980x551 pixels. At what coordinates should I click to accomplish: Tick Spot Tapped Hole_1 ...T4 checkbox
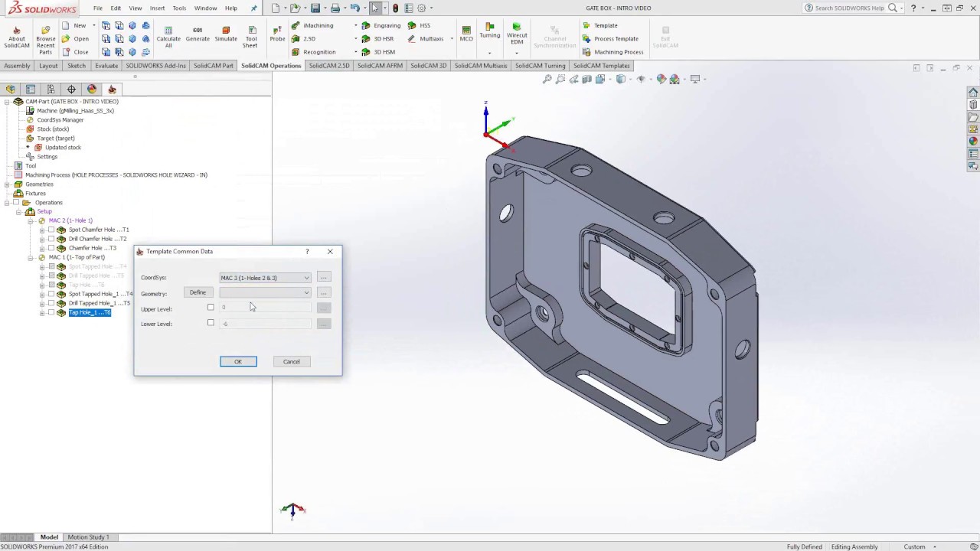[51, 294]
